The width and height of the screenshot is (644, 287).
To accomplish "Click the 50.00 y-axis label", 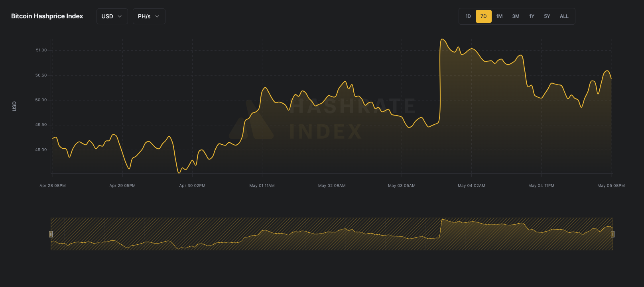I will (41, 100).
